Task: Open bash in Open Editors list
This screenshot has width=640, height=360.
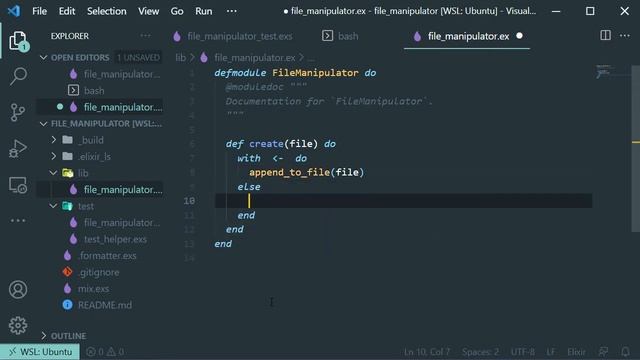Action: (94, 91)
